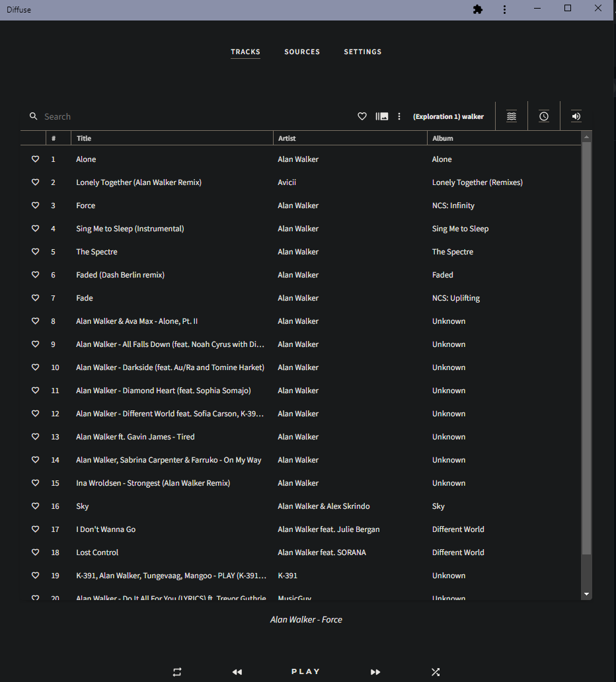
Task: Skip to the previous track
Action: (237, 672)
